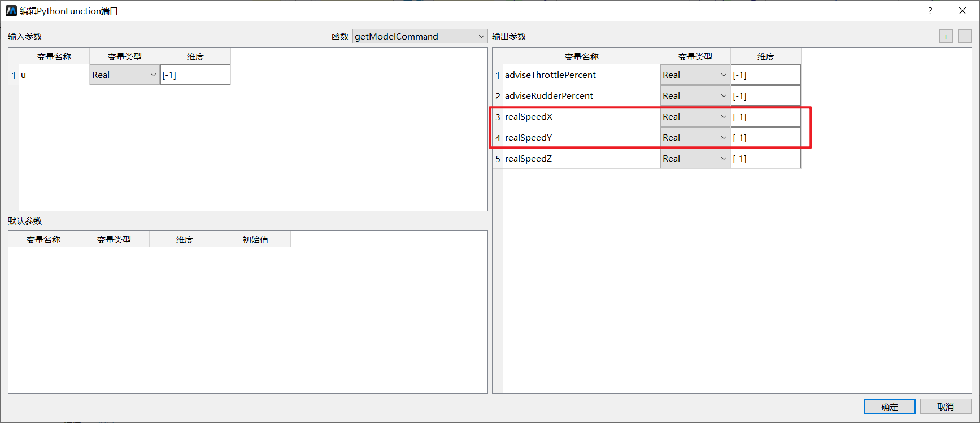Click 变量类型 header in output parameters table
Image resolution: width=980 pixels, height=423 pixels.
click(x=695, y=56)
